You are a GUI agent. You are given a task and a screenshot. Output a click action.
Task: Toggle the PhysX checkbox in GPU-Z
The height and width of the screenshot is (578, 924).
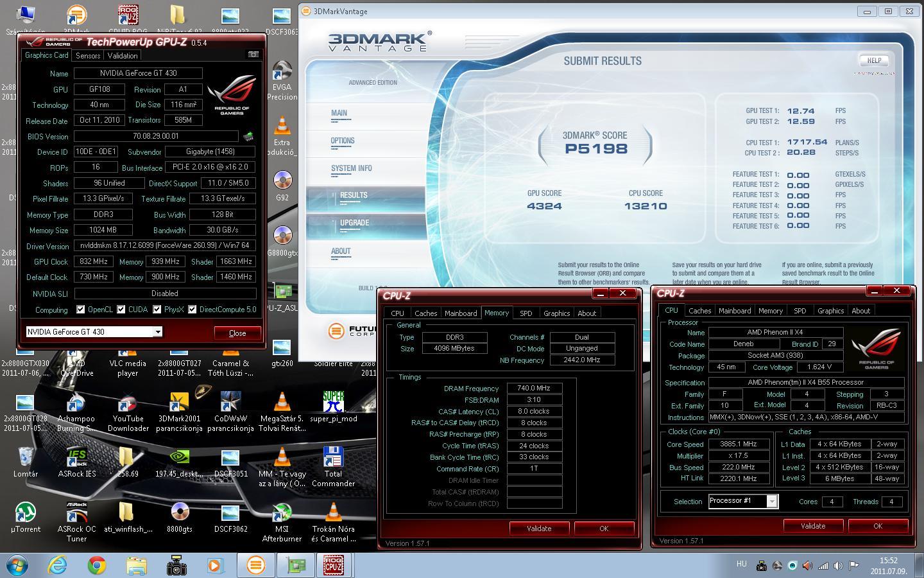click(157, 310)
